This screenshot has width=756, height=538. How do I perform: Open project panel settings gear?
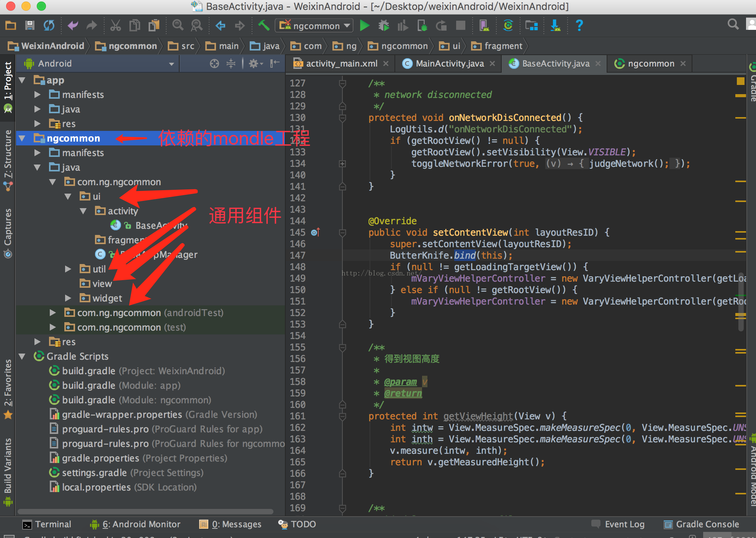pos(254,64)
